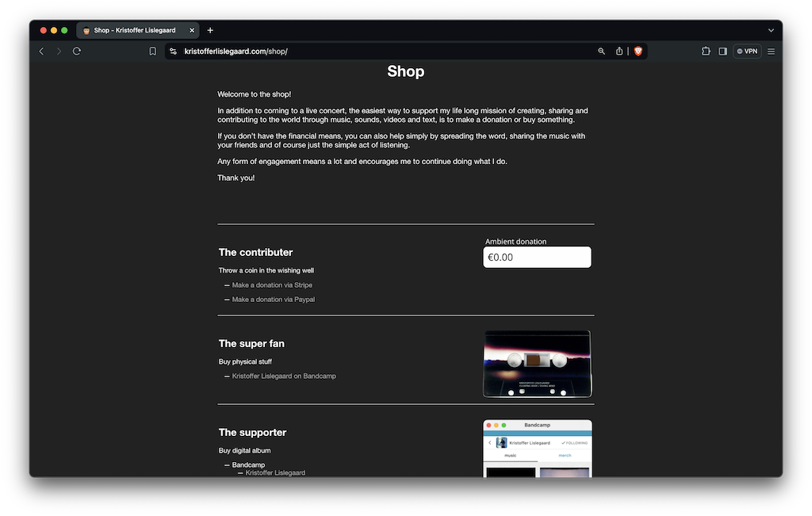The width and height of the screenshot is (812, 516).
Task: Click the VPN button in the toolbar
Action: [747, 52]
